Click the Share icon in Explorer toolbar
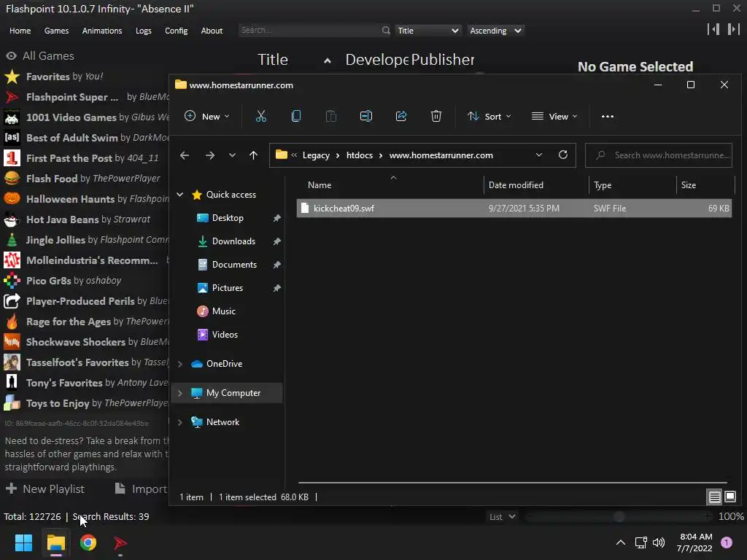 tap(401, 116)
